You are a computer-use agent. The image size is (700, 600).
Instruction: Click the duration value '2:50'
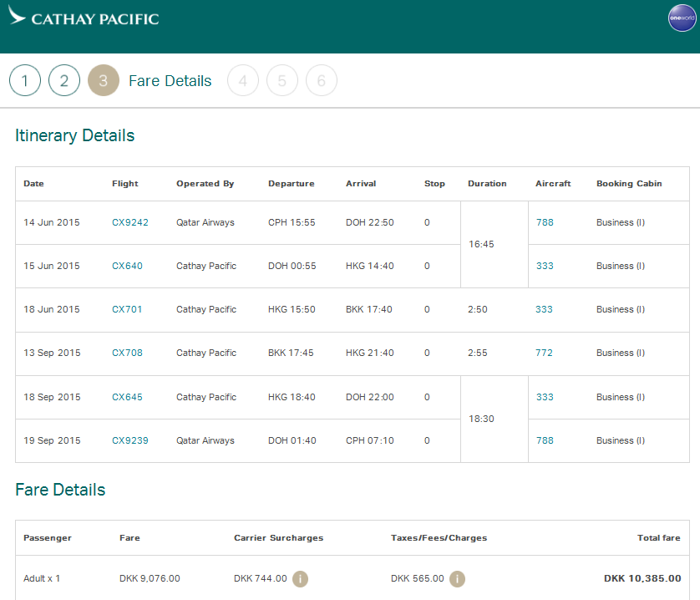click(x=478, y=309)
